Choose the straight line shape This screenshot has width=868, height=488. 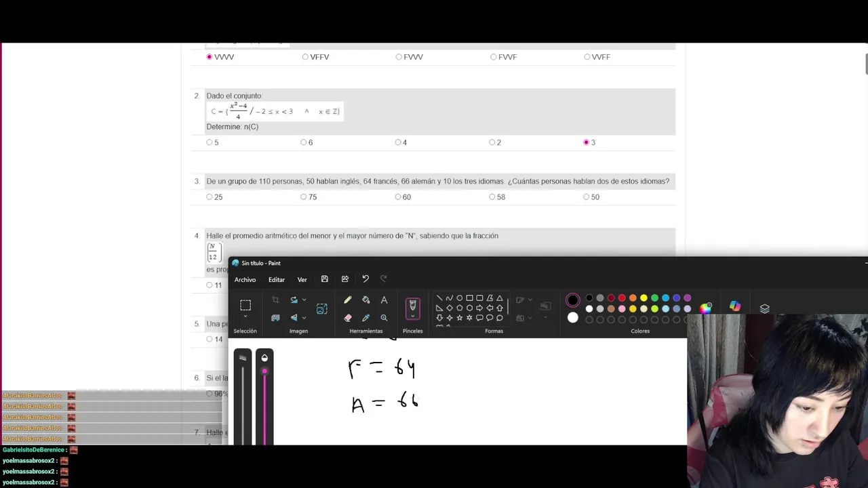pyautogui.click(x=439, y=298)
